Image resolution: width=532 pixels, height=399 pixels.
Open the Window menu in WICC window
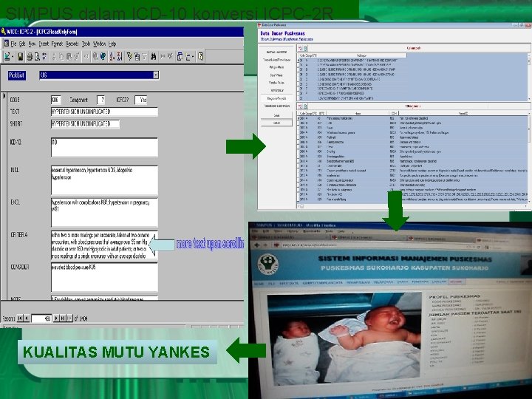pos(100,44)
